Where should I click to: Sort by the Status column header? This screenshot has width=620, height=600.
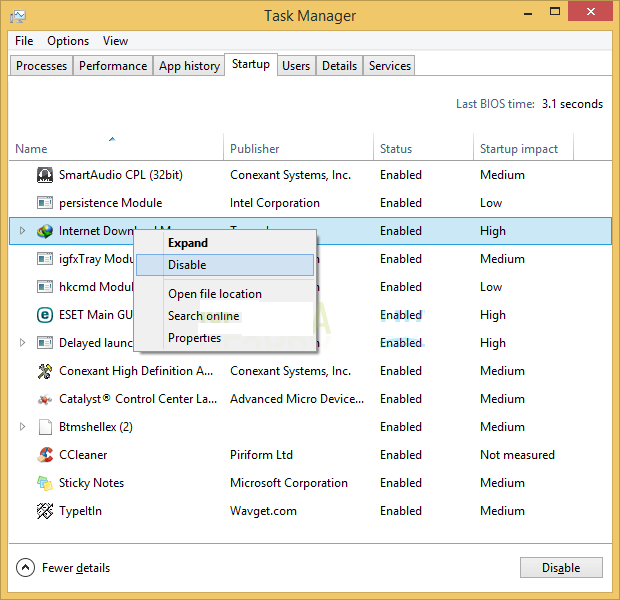(x=423, y=147)
